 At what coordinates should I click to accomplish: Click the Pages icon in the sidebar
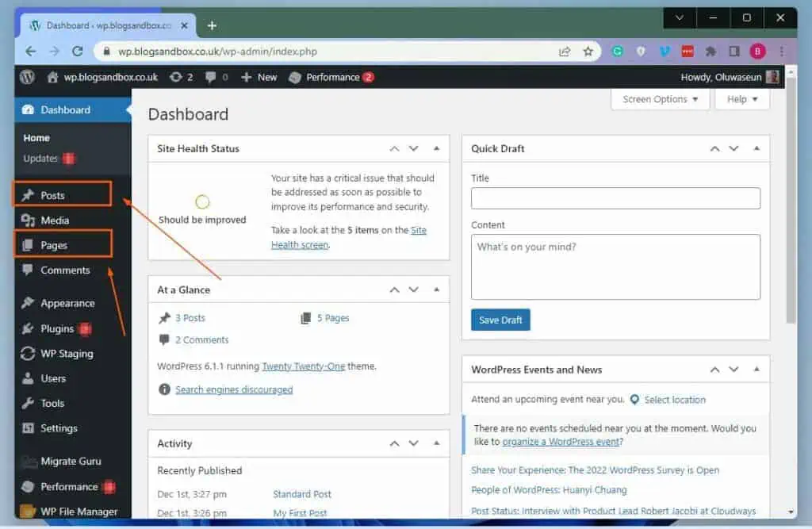pyautogui.click(x=29, y=243)
